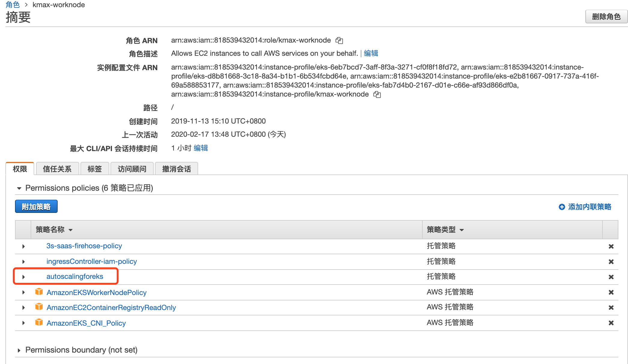Click the plus icon for 添加内联策略
The width and height of the screenshot is (628, 364).
coord(562,207)
